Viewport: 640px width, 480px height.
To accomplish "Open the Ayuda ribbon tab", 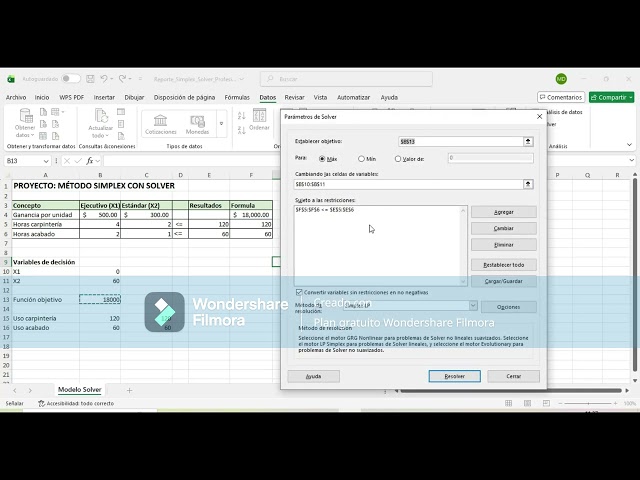I will point(389,98).
